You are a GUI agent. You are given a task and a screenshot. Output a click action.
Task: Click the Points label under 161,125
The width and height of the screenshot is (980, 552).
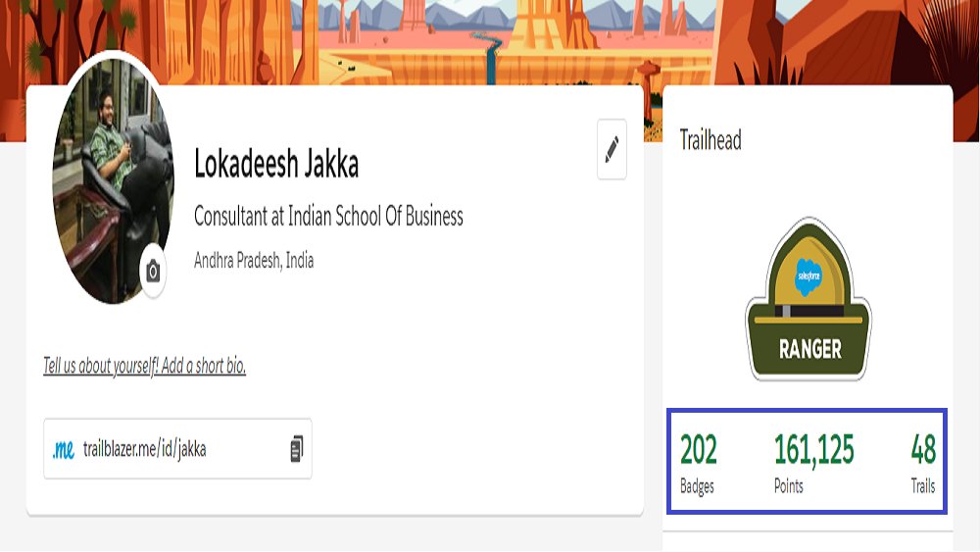789,485
